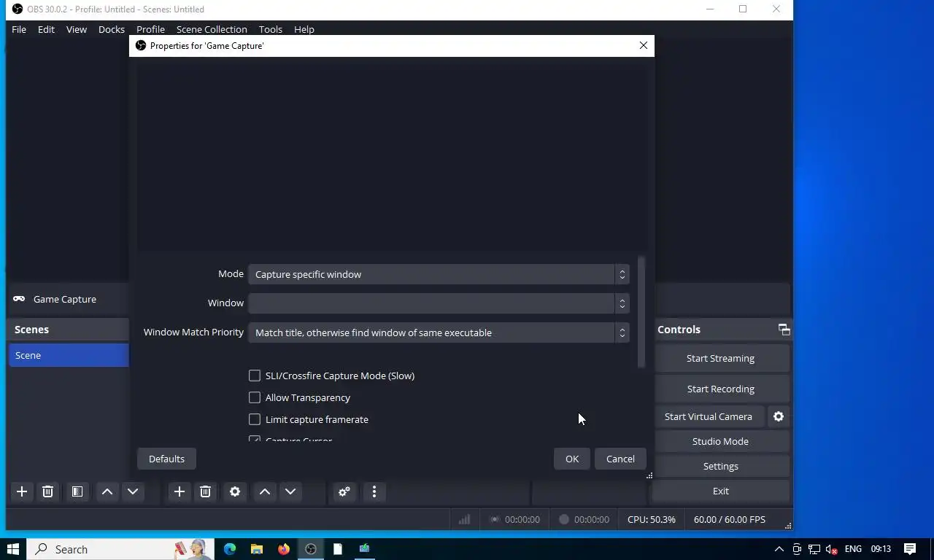This screenshot has width=934, height=560.
Task: Open the Docks menu
Action: pyautogui.click(x=112, y=29)
